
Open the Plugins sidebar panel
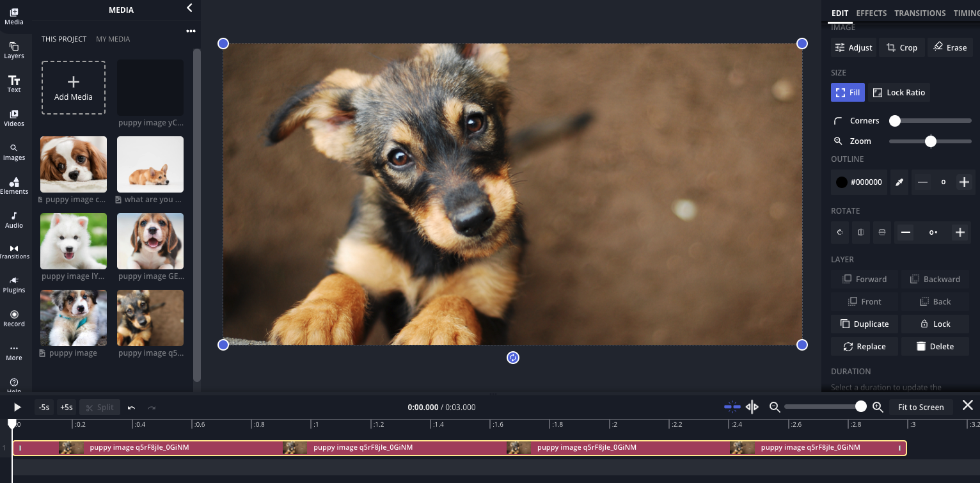14,284
